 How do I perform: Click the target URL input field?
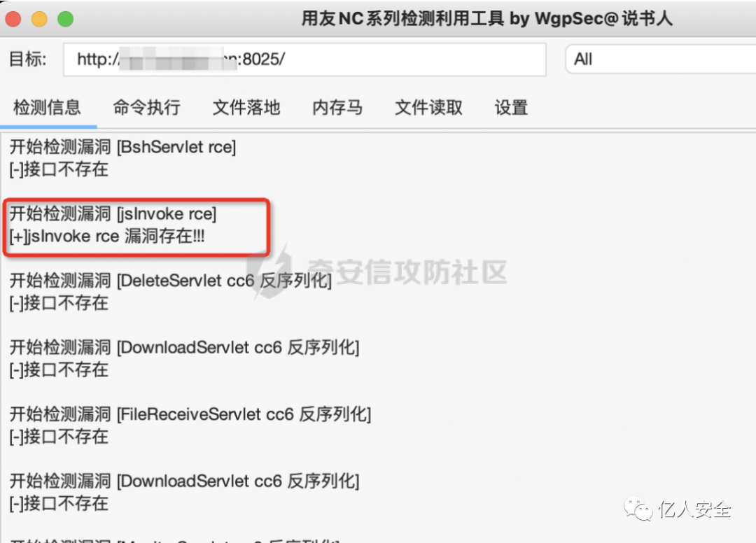[304, 59]
